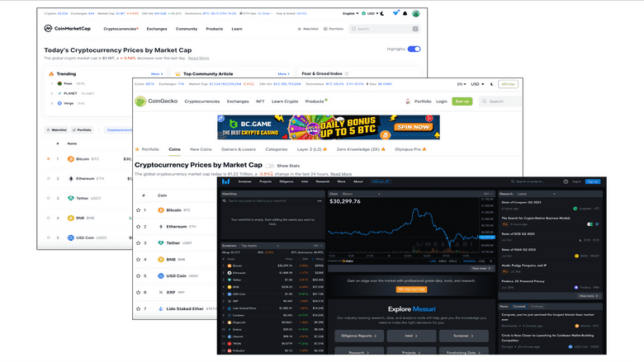Switch to Gainers & Losers tab

tap(239, 149)
